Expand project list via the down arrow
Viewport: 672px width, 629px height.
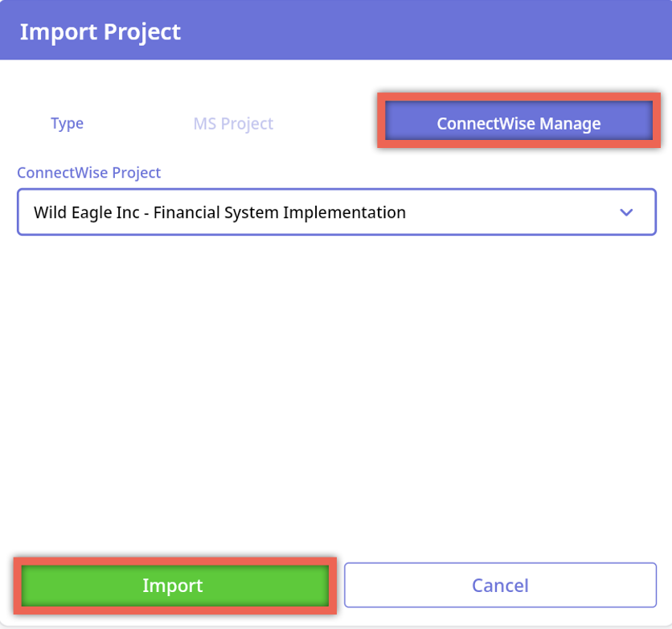tap(626, 212)
